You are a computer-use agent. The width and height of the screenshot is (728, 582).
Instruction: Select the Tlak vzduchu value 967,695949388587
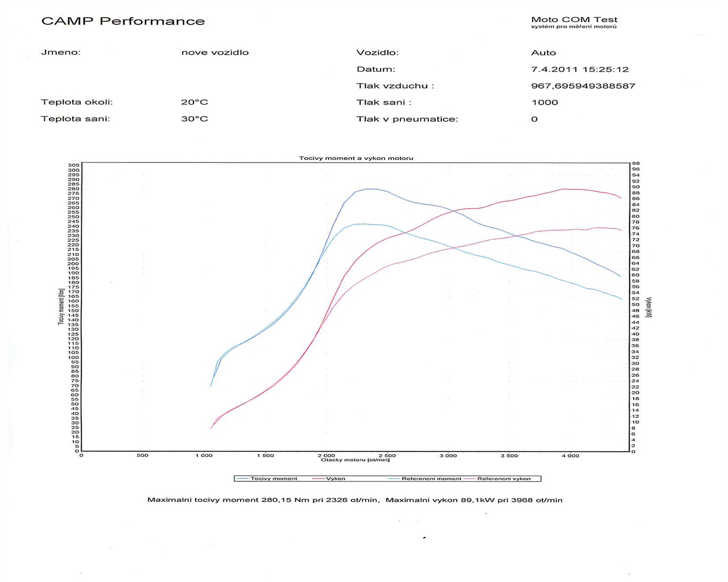(583, 86)
